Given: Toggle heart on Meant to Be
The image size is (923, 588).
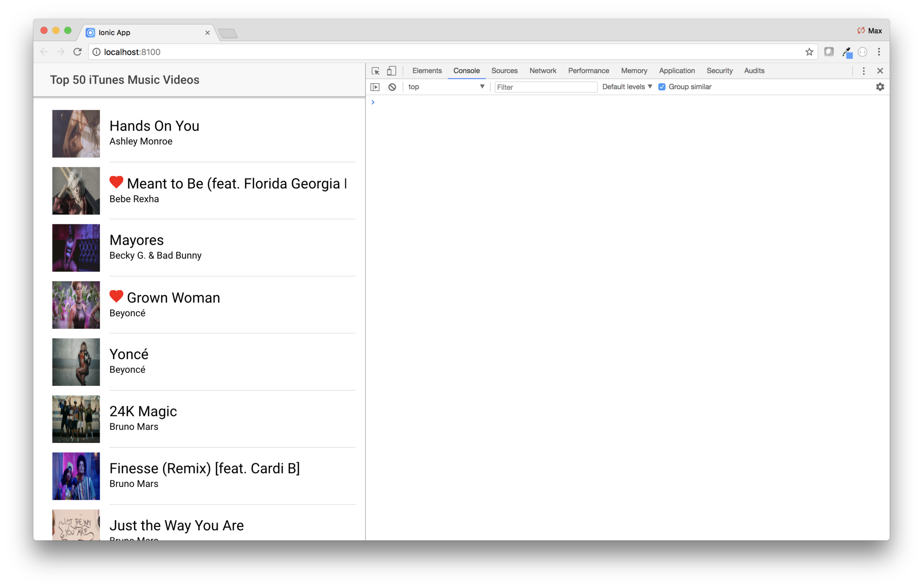Looking at the screenshot, I should pos(116,182).
